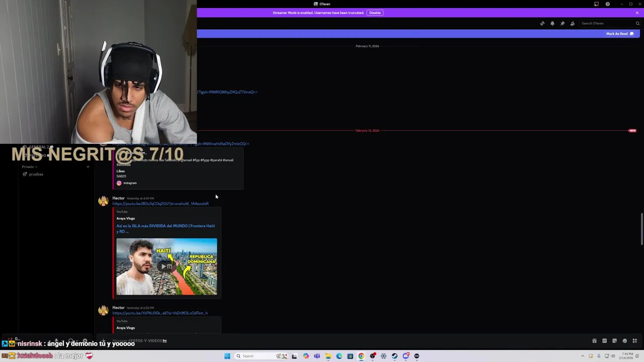Open the youtu.be/YoPNJ00k_a8 link

pyautogui.click(x=160, y=313)
